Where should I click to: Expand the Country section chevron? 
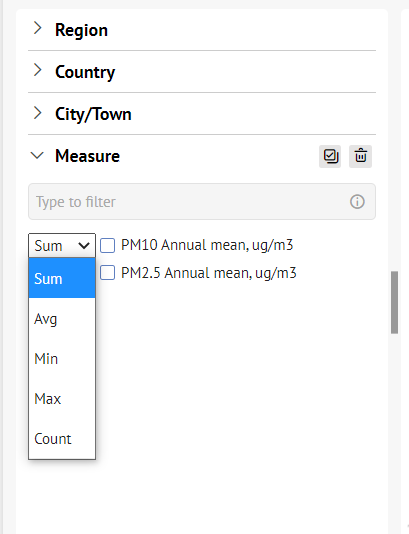tap(37, 70)
